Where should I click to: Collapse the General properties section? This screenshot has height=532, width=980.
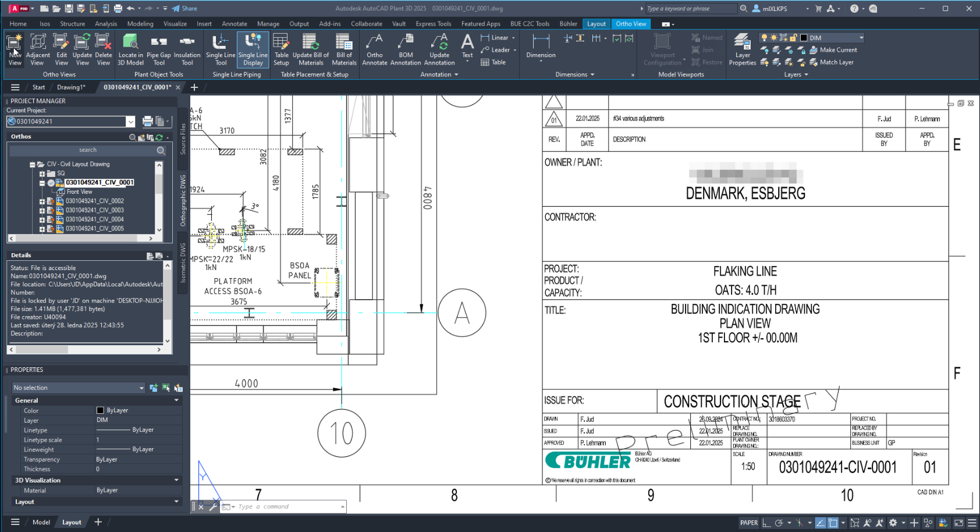[x=176, y=400]
